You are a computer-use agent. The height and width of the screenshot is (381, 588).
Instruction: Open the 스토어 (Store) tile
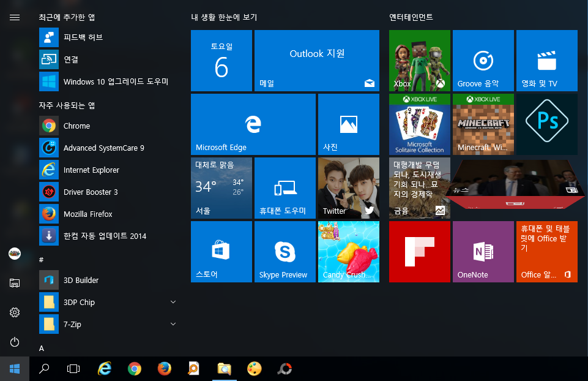tap(221, 251)
